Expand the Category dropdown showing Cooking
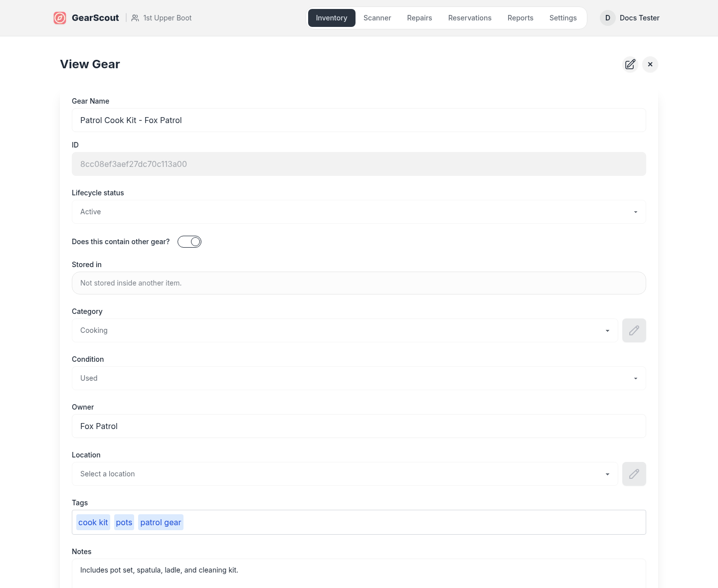718x588 pixels. click(x=345, y=330)
